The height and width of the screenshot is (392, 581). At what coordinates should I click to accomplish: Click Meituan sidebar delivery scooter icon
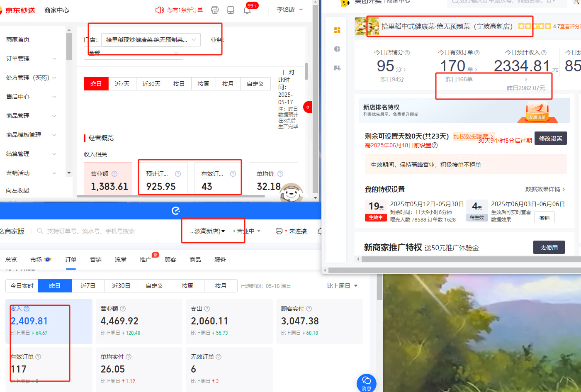click(337, 68)
